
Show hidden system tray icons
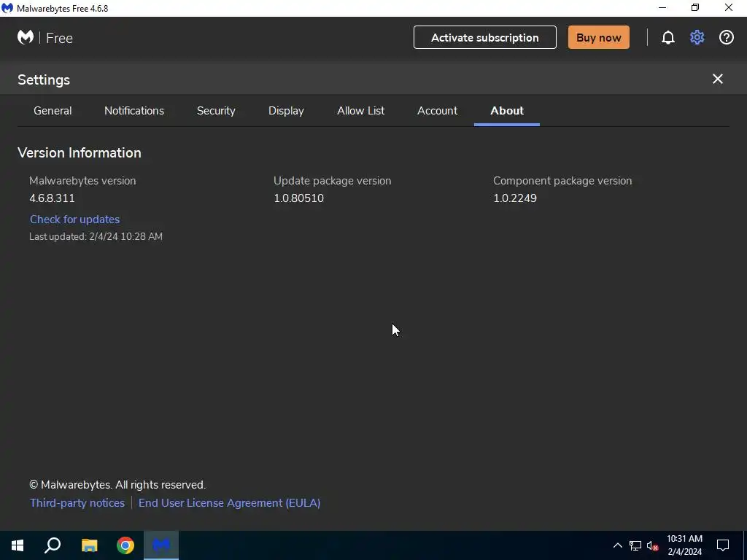click(617, 545)
